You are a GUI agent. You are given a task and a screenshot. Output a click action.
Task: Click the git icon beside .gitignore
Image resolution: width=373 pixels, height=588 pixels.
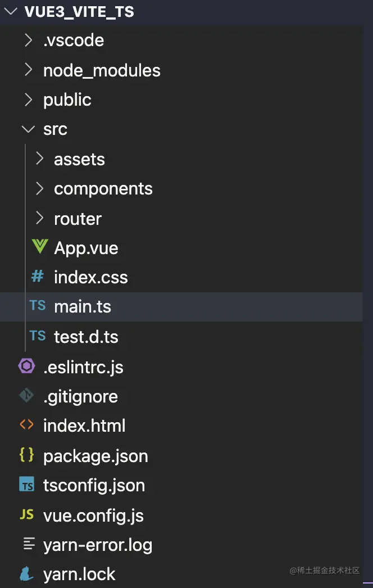coord(26,395)
